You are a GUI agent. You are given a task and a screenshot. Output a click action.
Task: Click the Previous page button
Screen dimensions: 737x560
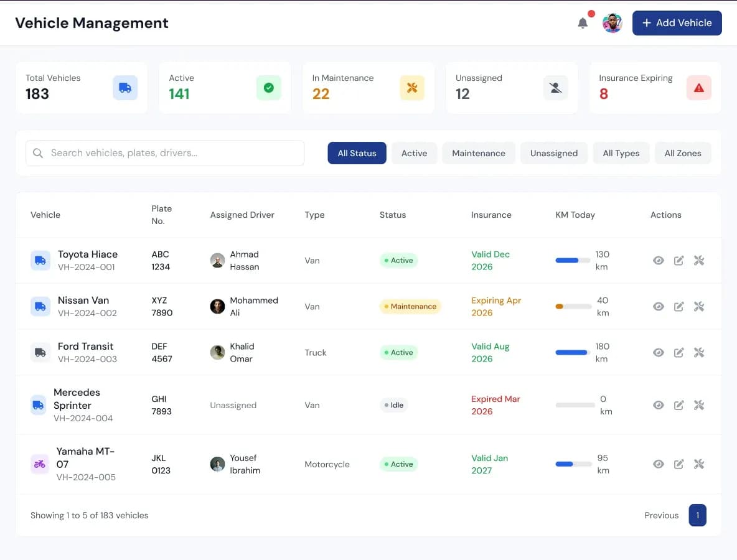[x=661, y=515]
